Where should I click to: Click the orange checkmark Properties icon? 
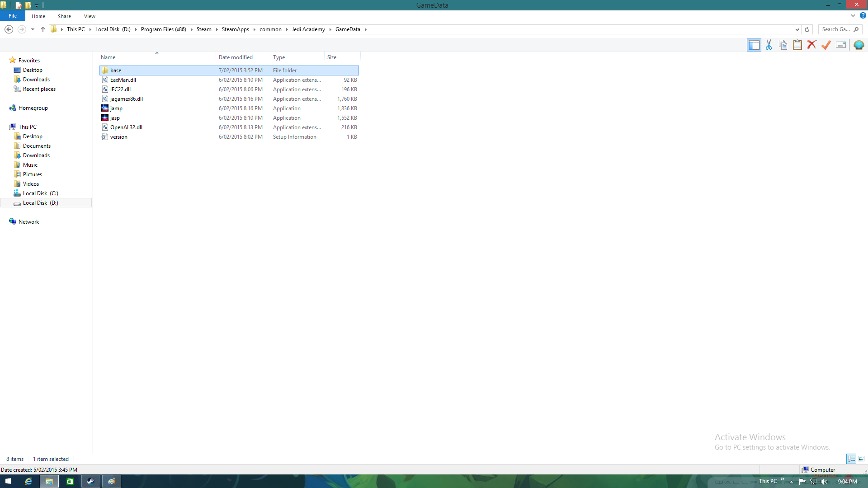tap(826, 45)
